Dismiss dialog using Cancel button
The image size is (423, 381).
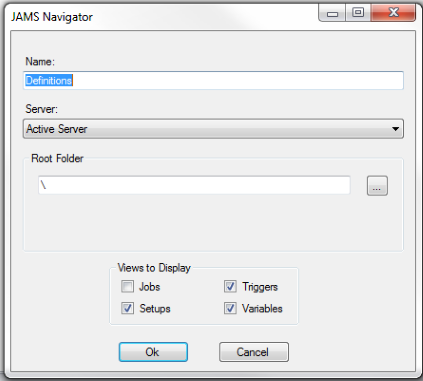click(254, 352)
